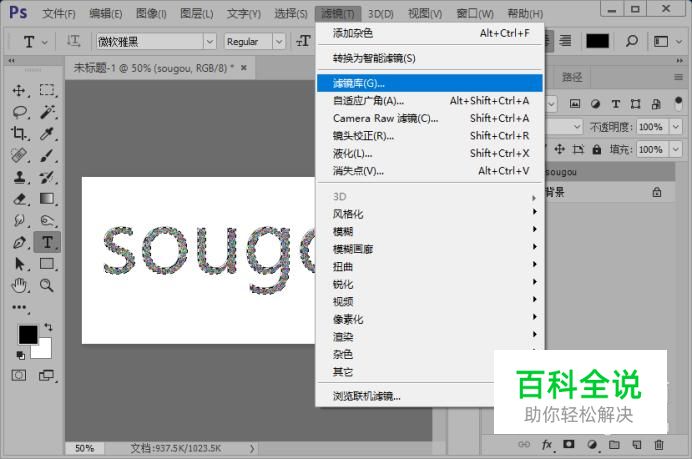
Task: Click the Smudge tool icon
Action: pyautogui.click(x=19, y=220)
